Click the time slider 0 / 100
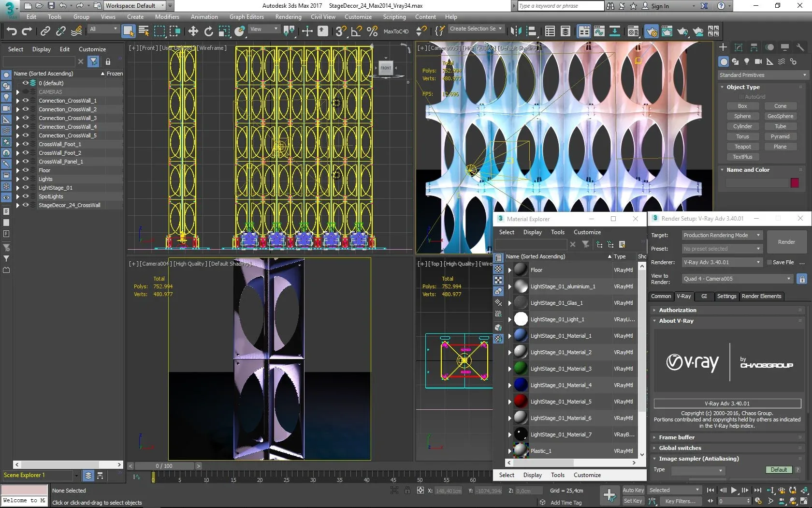Screen dimensions: 812x508 pyautogui.click(x=164, y=466)
